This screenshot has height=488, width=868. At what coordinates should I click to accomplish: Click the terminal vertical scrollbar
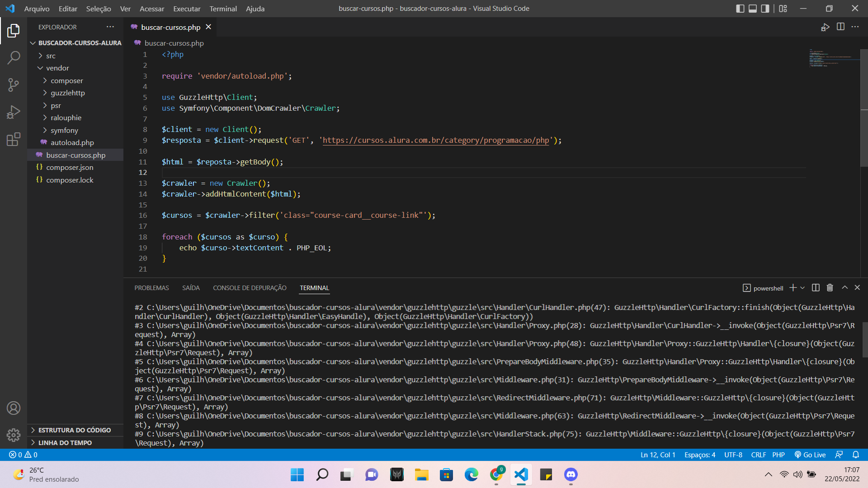click(864, 339)
